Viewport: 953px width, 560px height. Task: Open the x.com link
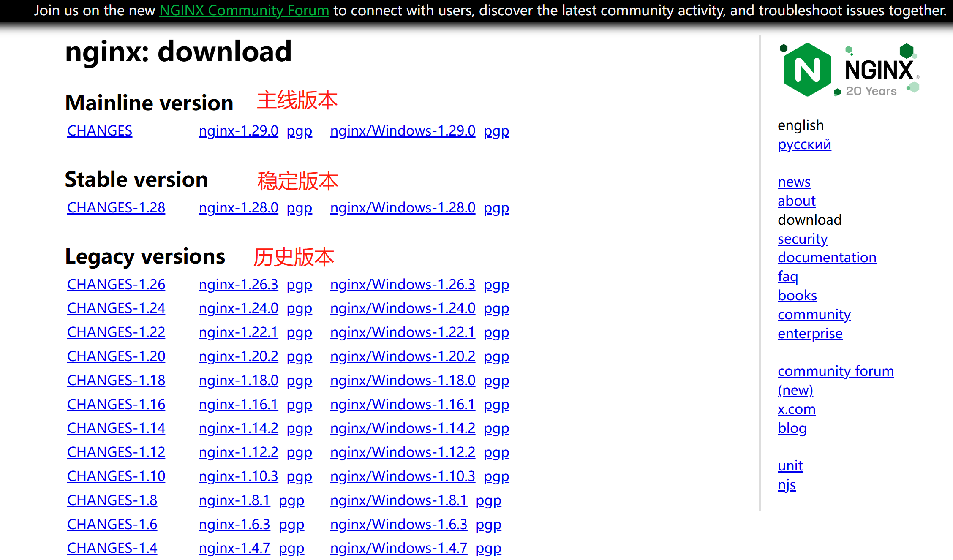click(x=796, y=409)
